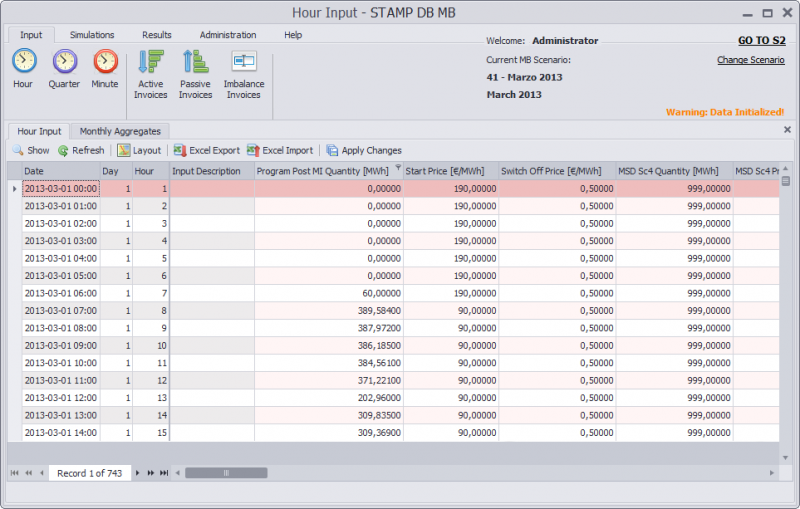Select the 2013-03-01 06:00 date cell

point(60,293)
